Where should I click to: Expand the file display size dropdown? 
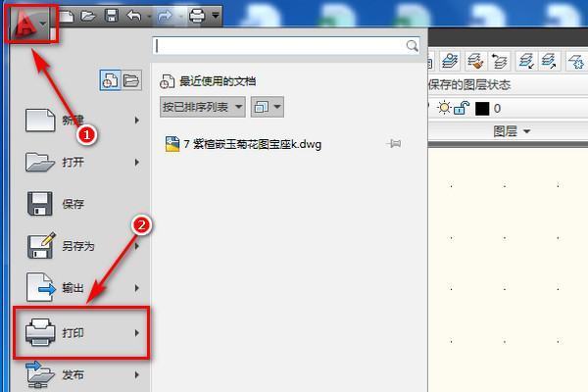(267, 106)
